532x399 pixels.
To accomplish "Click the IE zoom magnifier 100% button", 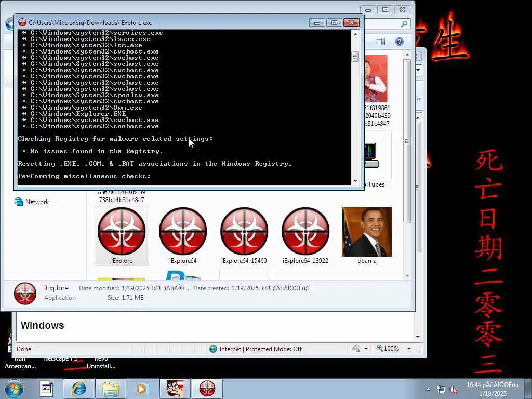I will (x=388, y=349).
